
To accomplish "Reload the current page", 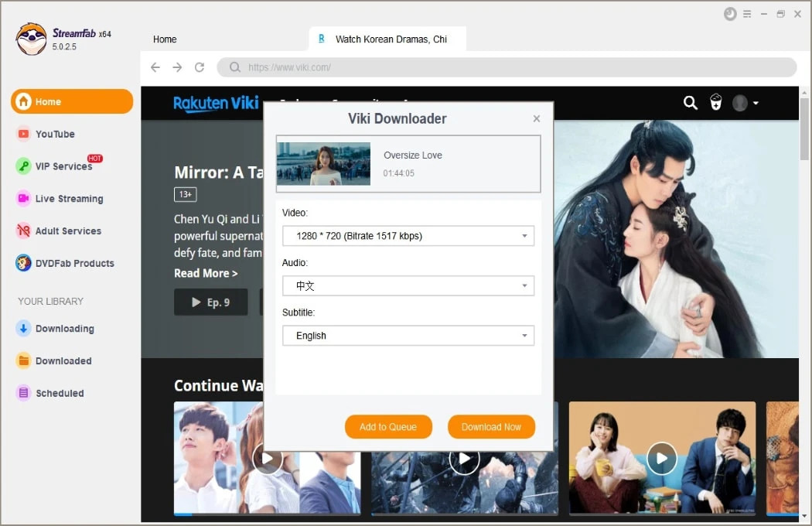I will (x=200, y=67).
